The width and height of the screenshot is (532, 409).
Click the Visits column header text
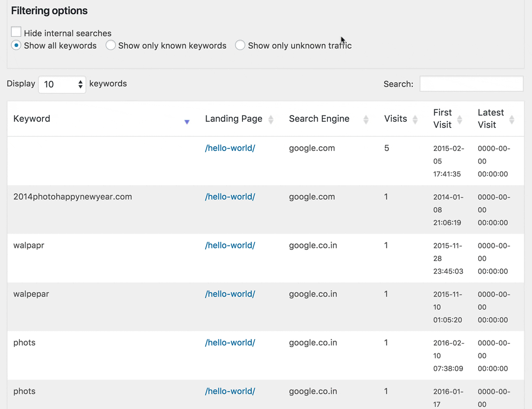[x=395, y=119]
